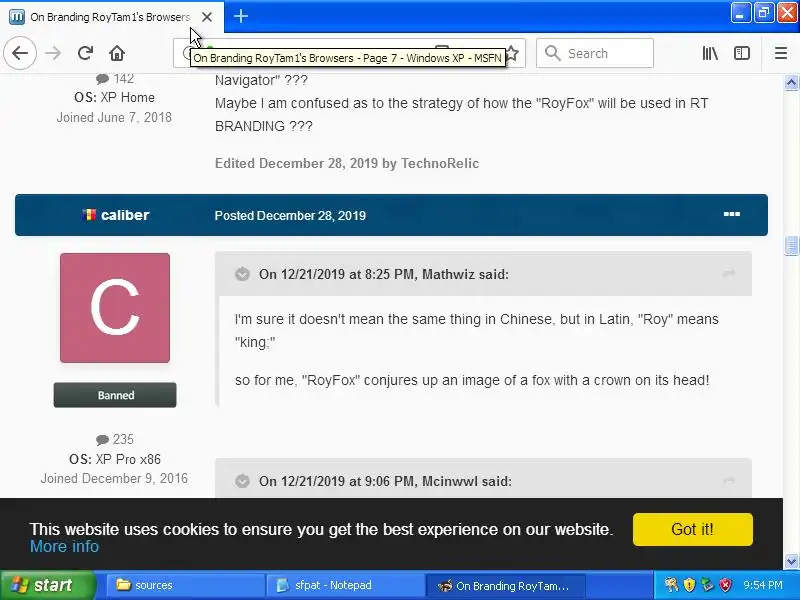This screenshot has height=600, width=800.
Task: Toggle the sidebar view icon
Action: point(741,53)
